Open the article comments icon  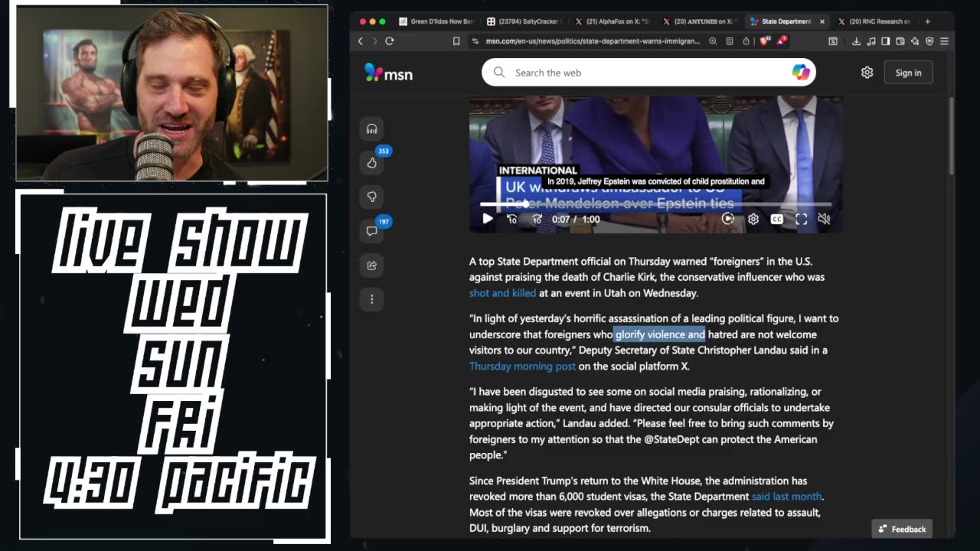click(x=371, y=230)
